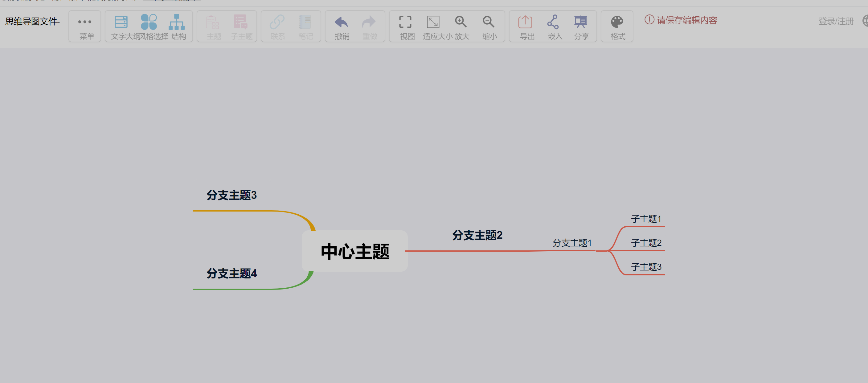This screenshot has height=383, width=868.
Task: Select the 分支主题4 branch node
Action: click(x=232, y=274)
